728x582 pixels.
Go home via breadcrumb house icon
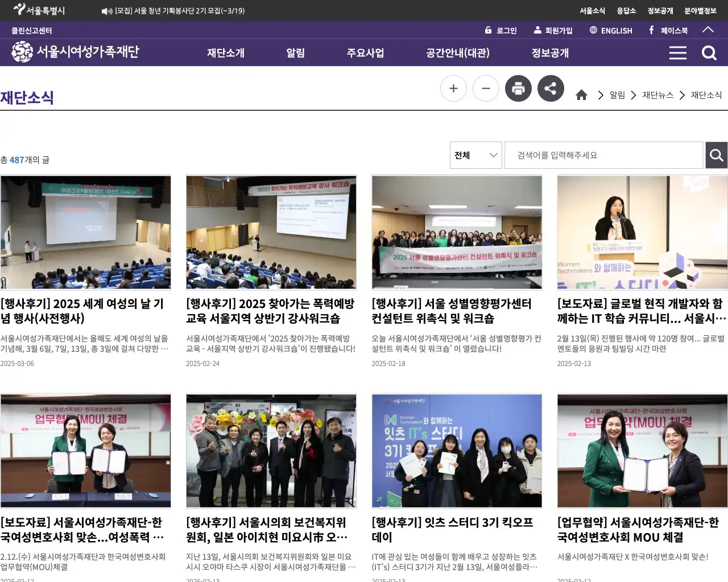click(x=581, y=95)
